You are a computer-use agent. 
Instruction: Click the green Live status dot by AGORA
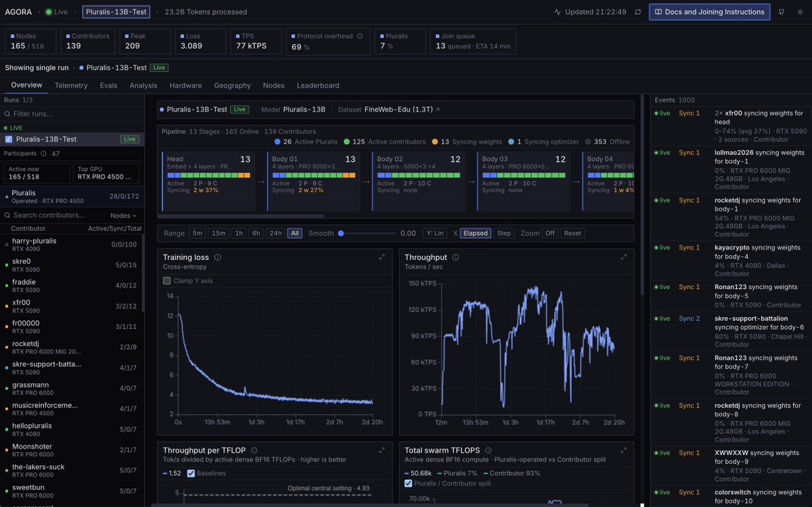point(49,12)
